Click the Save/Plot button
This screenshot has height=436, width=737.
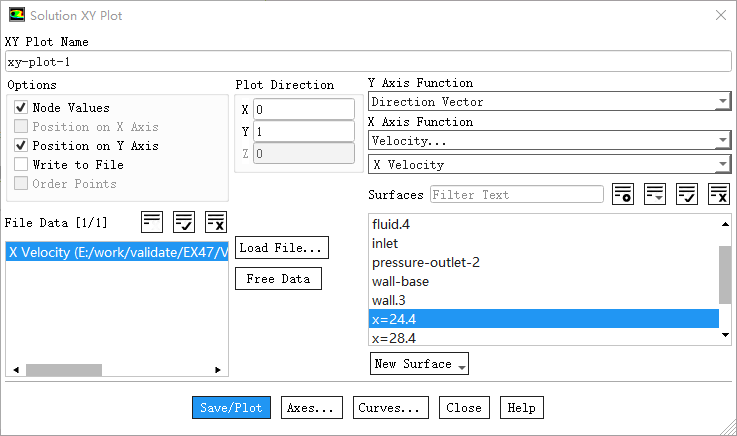[231, 408]
